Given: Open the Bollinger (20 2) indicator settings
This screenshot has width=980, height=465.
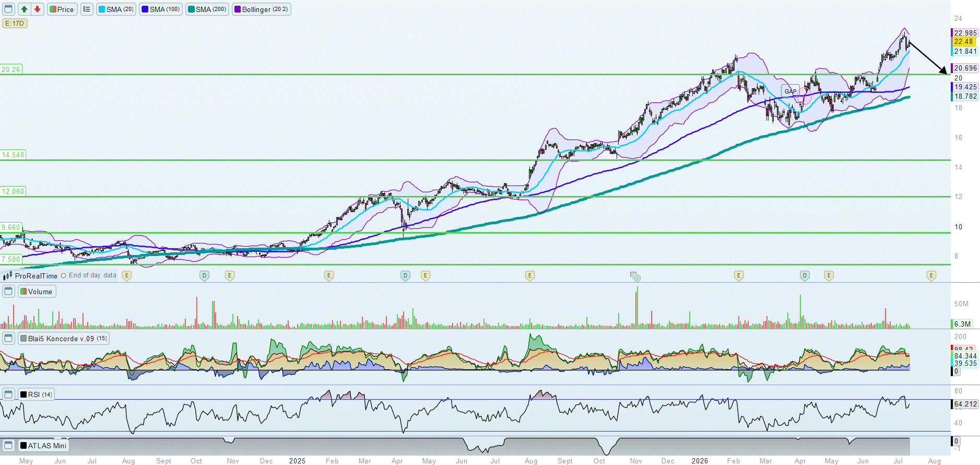Looking at the screenshot, I should pyautogui.click(x=261, y=9).
